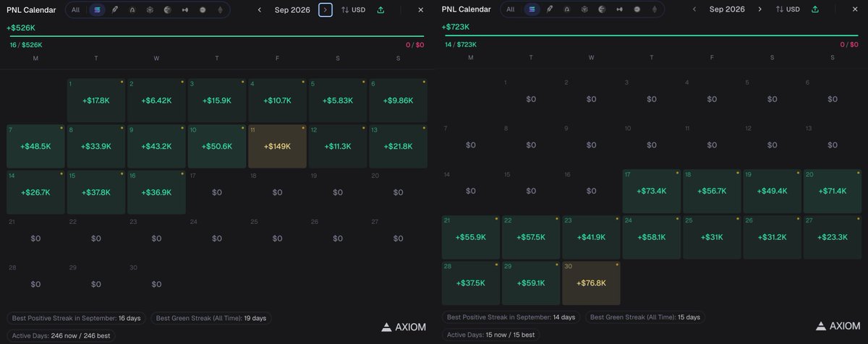Select the +$15.9K day cell

tap(217, 100)
